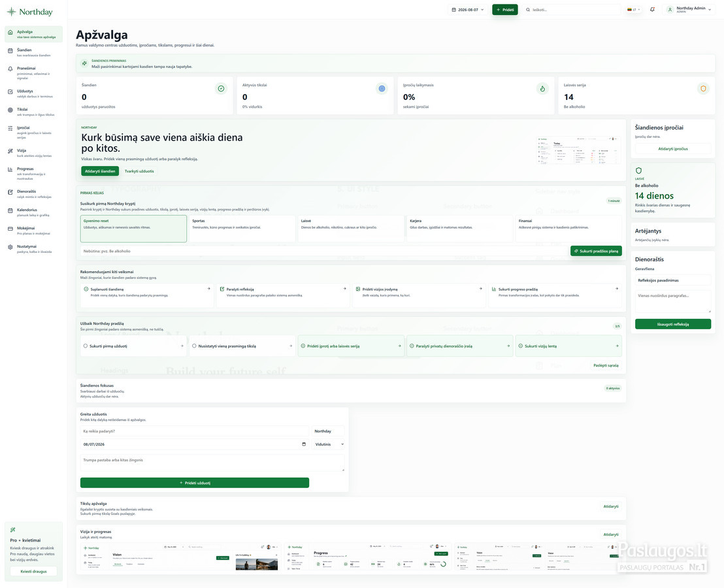Focus the Trumpa pastaba arba kitas žingsnis textarea
Screen dimensions: 724x588
[x=212, y=463]
